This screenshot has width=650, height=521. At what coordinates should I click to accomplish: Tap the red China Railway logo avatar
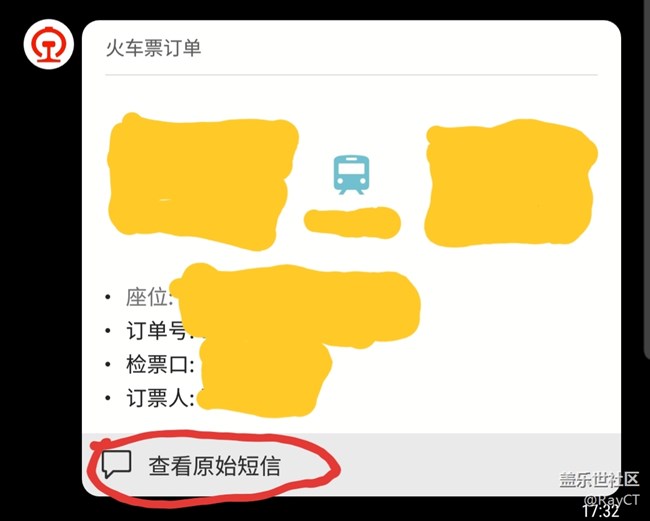[x=49, y=45]
